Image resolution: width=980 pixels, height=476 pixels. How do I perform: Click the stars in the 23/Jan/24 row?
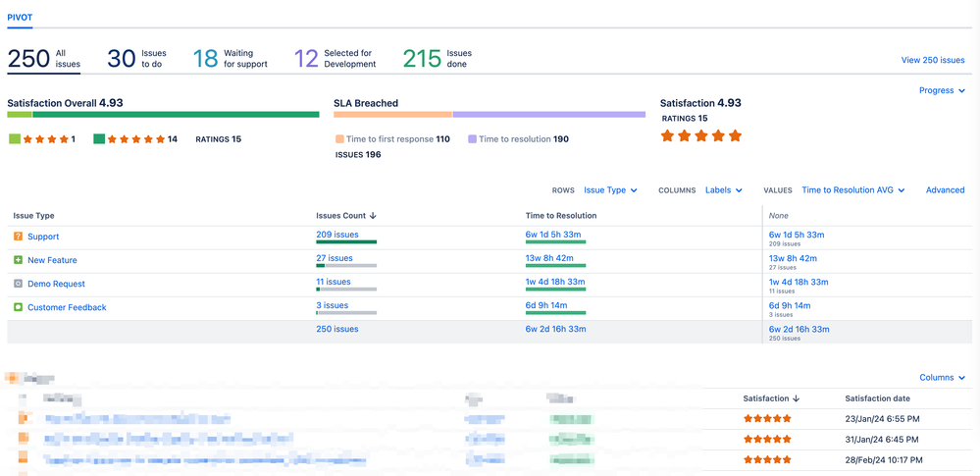pos(767,418)
